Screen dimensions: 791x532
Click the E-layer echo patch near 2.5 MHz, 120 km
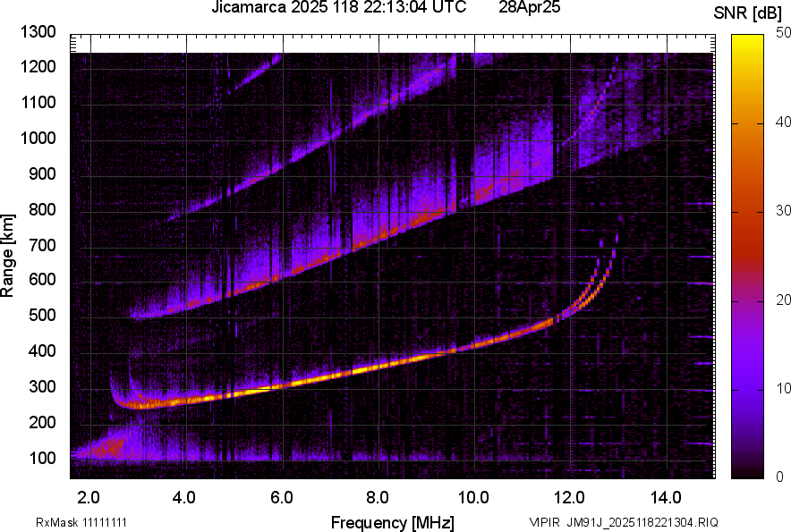108,447
